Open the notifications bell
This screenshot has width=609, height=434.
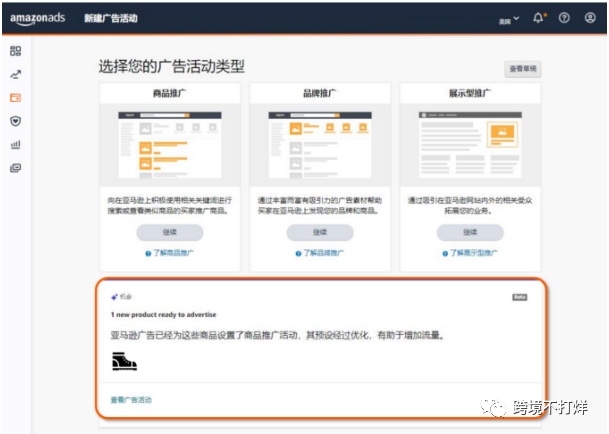tap(539, 18)
